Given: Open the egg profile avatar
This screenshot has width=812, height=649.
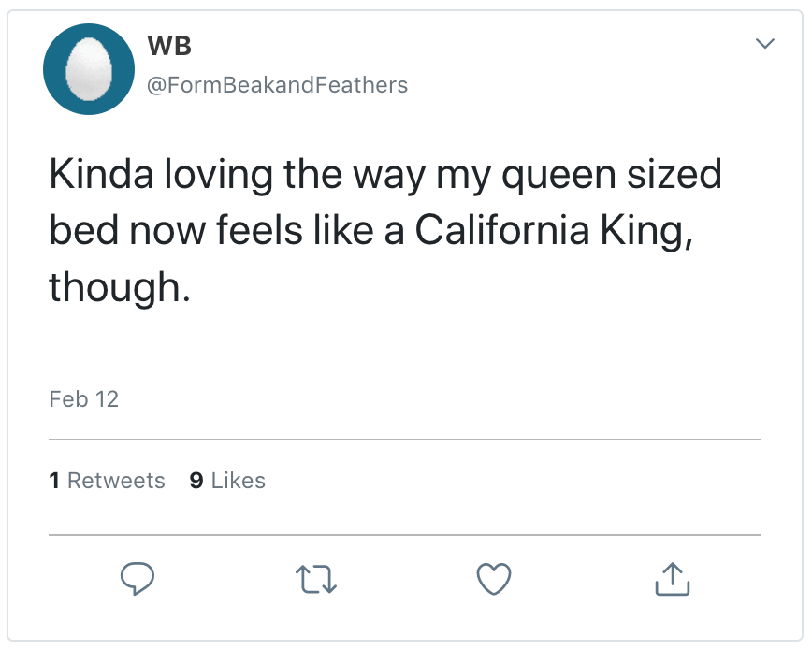Looking at the screenshot, I should pyautogui.click(x=89, y=69).
